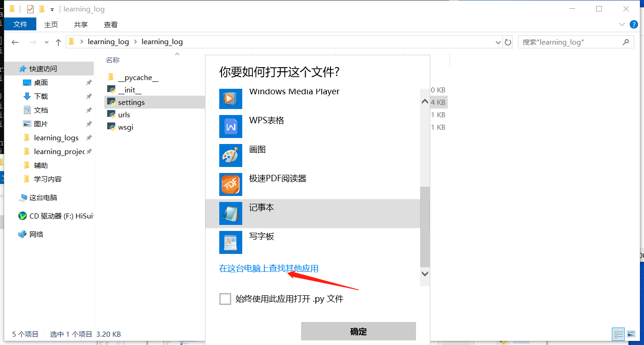644x345 pixels.
Task: Open the help icon at top right
Action: coord(633,24)
